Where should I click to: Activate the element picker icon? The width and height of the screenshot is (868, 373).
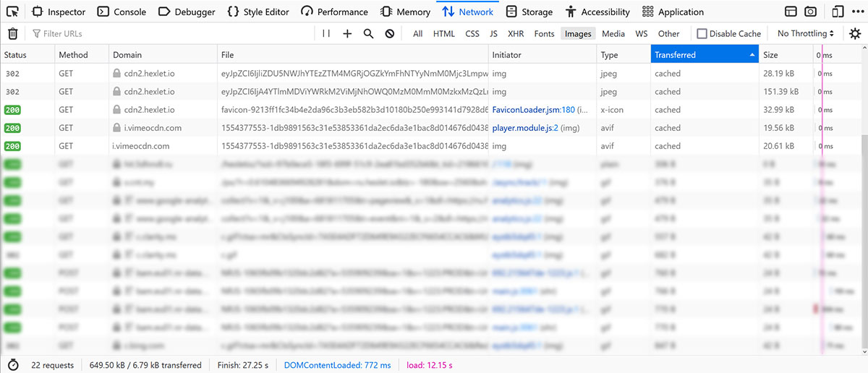tap(13, 12)
